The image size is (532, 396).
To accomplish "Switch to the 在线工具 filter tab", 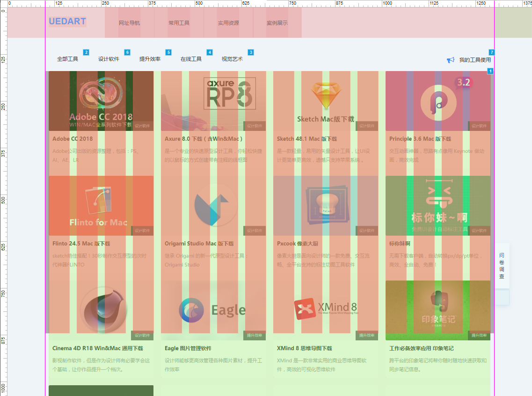I will (x=191, y=59).
